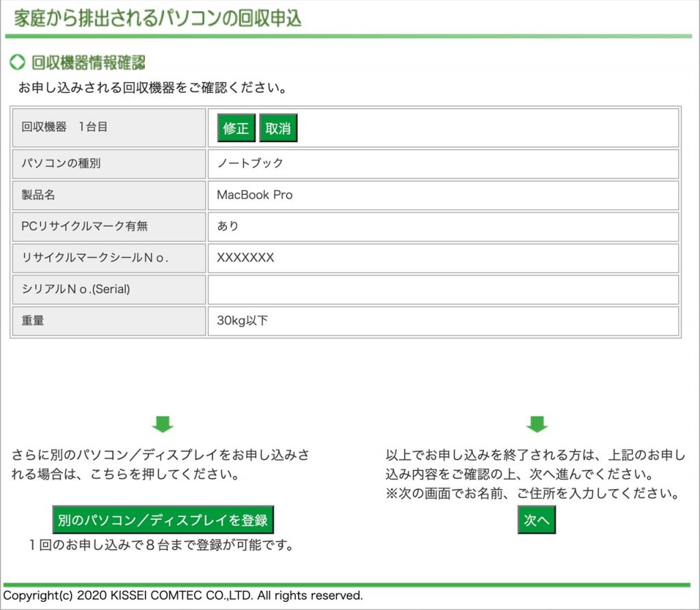Viewport: 700px width, 610px height.
Task: Click the 30kg以下 weight value
Action: click(243, 320)
